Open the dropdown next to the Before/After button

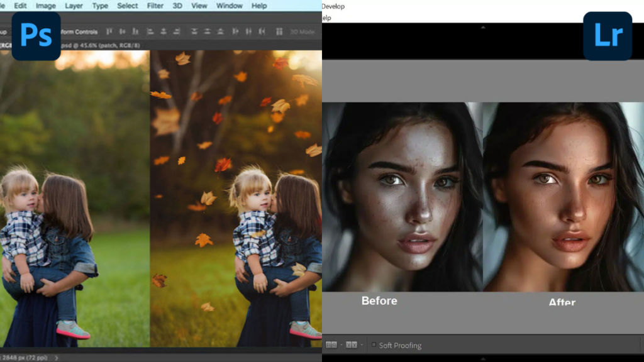(x=341, y=344)
